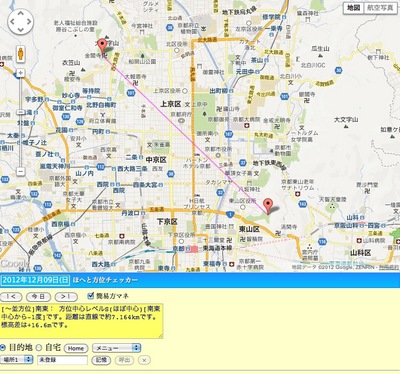Screen dimensions: 400x374
Task: Click the 西京極 station label
Action: click(x=60, y=224)
